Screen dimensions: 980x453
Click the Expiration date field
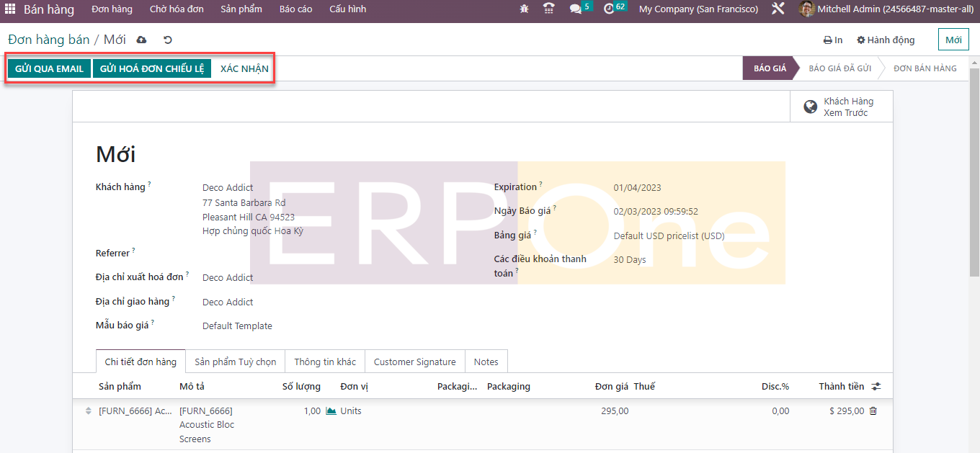pyautogui.click(x=637, y=188)
